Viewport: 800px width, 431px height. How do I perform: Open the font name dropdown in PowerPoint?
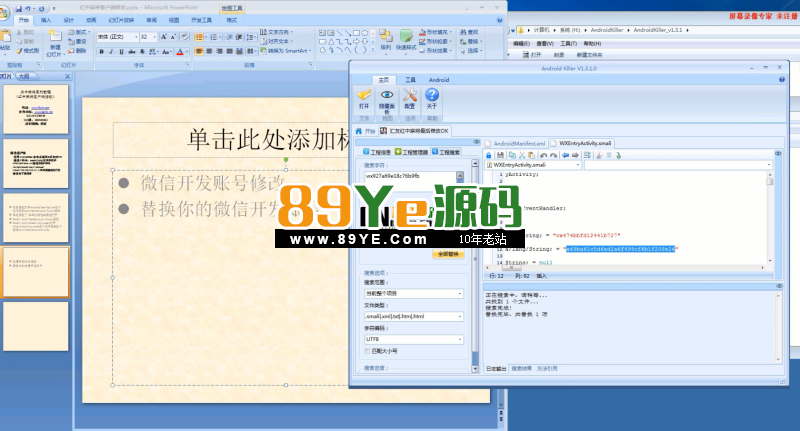136,37
